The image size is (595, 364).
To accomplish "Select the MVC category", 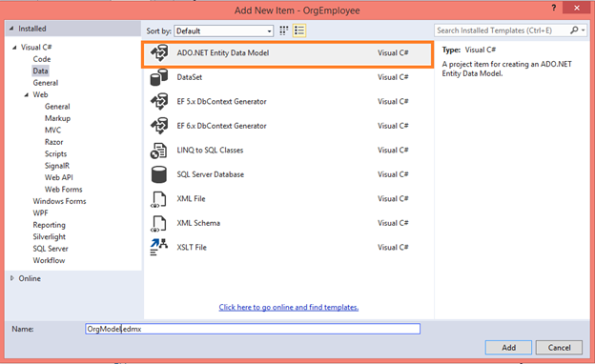I will coord(52,130).
